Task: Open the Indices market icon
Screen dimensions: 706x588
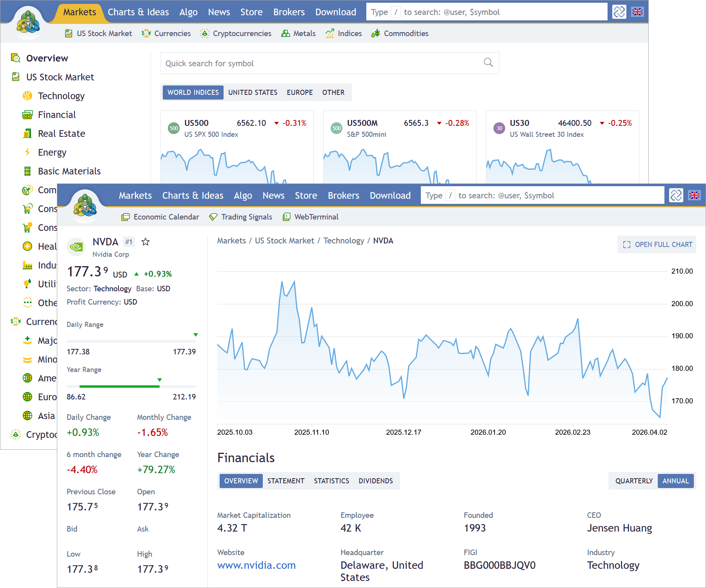Action: click(x=329, y=33)
